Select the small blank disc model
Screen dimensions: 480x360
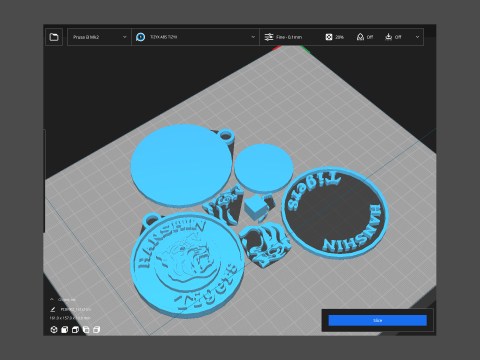point(263,168)
